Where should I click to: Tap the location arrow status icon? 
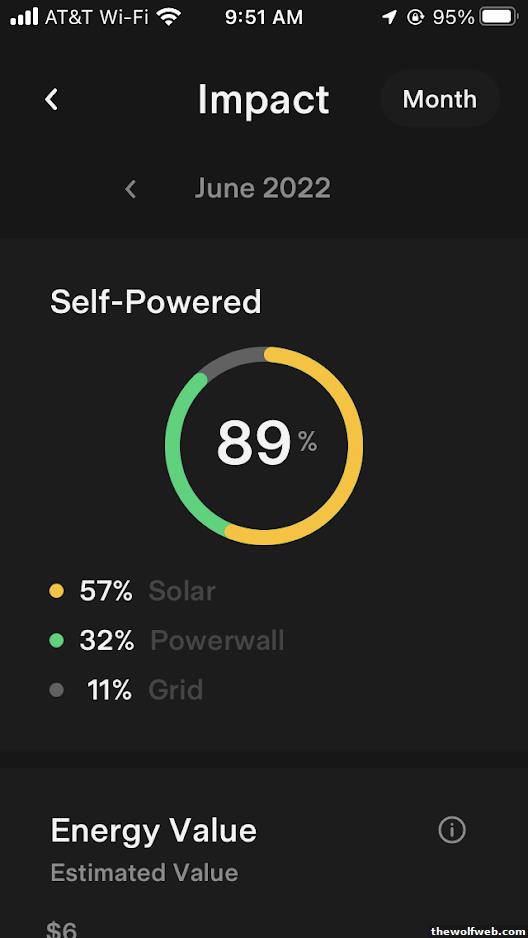389,17
